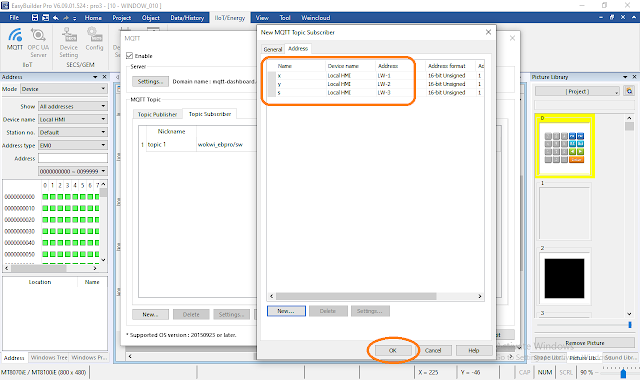This screenshot has height=380, width=640.
Task: Close the MQTT dialog behind
Action: tap(512, 38)
